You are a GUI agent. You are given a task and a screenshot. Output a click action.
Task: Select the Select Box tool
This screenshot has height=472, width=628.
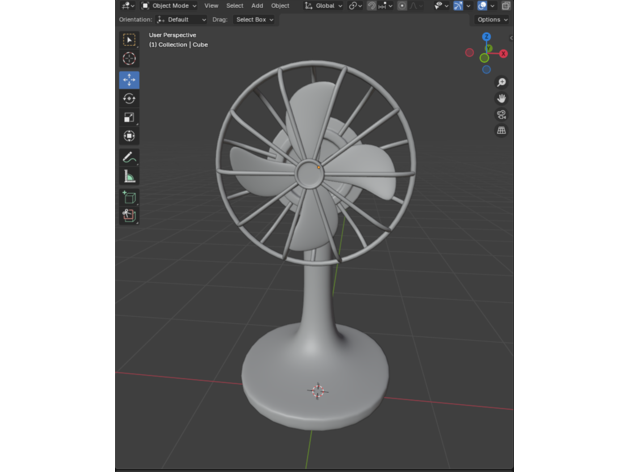[x=129, y=40]
